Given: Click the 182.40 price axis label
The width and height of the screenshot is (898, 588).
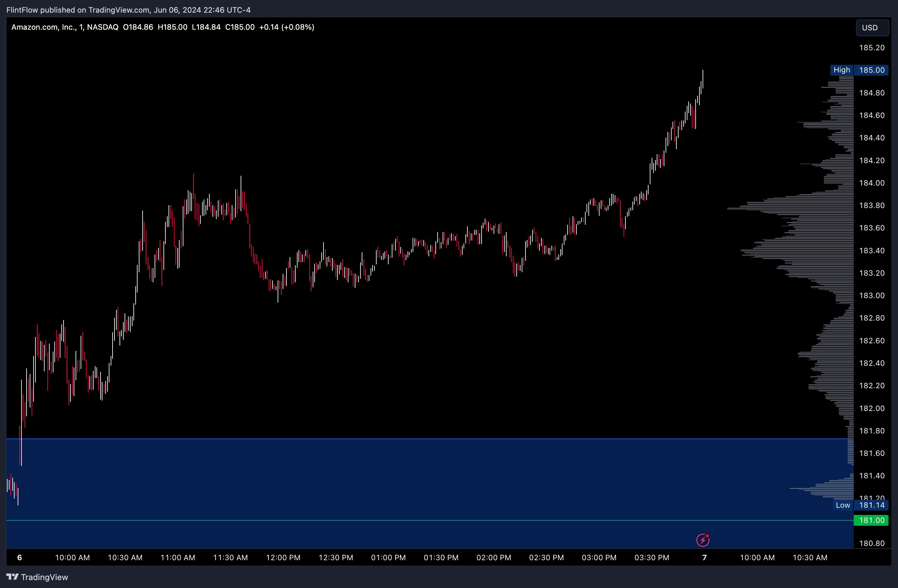Looking at the screenshot, I should pos(871,363).
